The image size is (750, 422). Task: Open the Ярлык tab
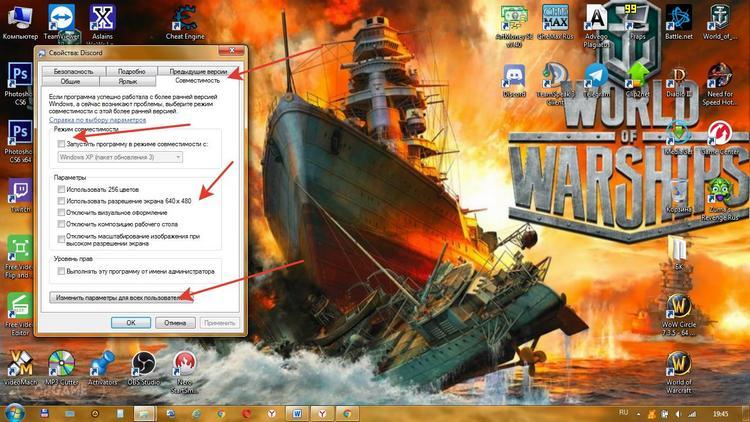pyautogui.click(x=128, y=81)
